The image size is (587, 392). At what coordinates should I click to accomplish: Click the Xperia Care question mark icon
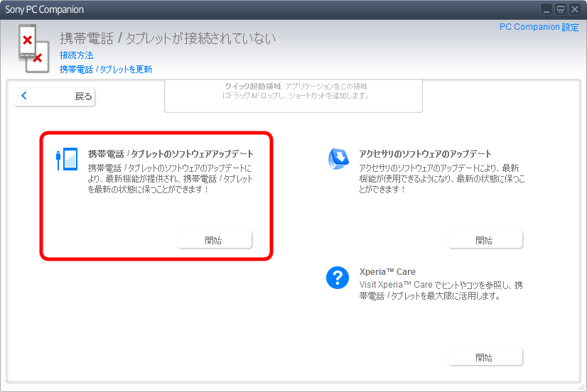338,278
